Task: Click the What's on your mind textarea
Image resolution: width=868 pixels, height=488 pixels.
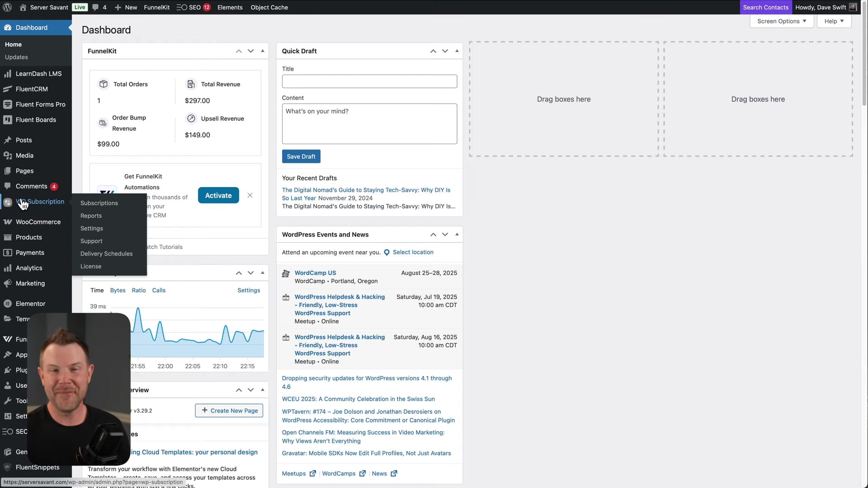Action: (369, 124)
